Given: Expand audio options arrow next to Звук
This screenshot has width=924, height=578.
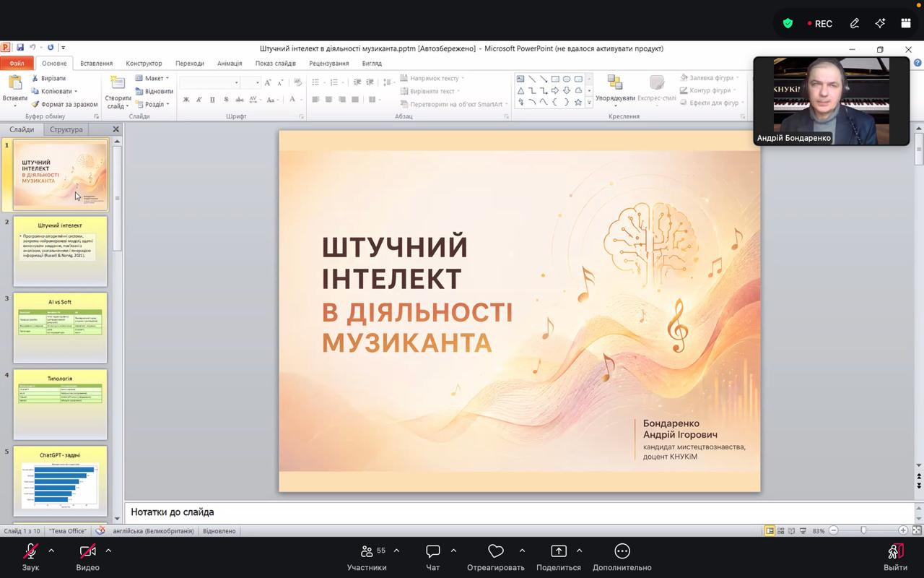Looking at the screenshot, I should [51, 551].
